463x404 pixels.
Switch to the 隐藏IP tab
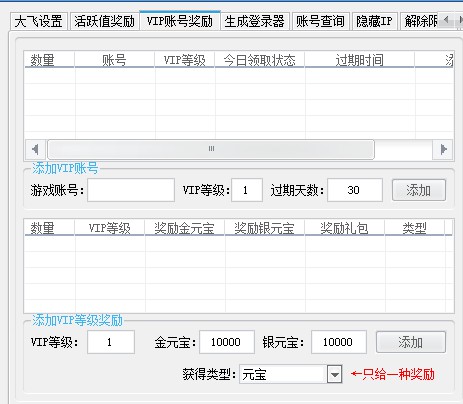click(x=374, y=21)
